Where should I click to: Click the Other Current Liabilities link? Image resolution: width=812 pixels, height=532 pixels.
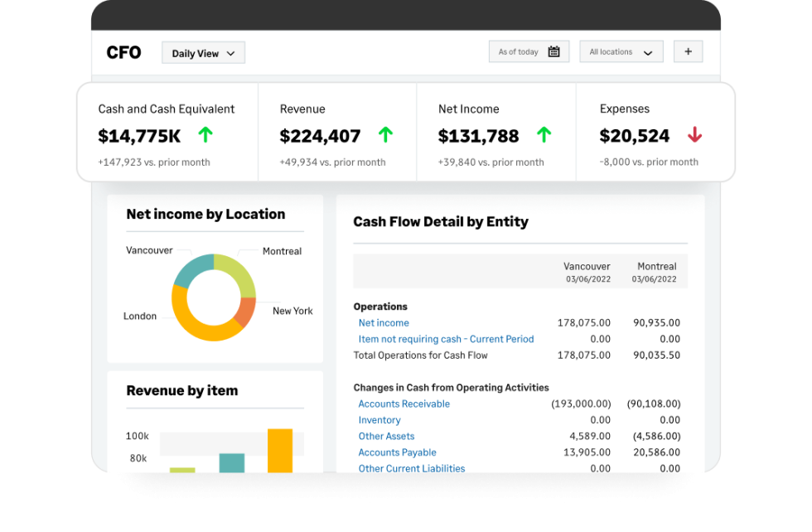tap(412, 468)
